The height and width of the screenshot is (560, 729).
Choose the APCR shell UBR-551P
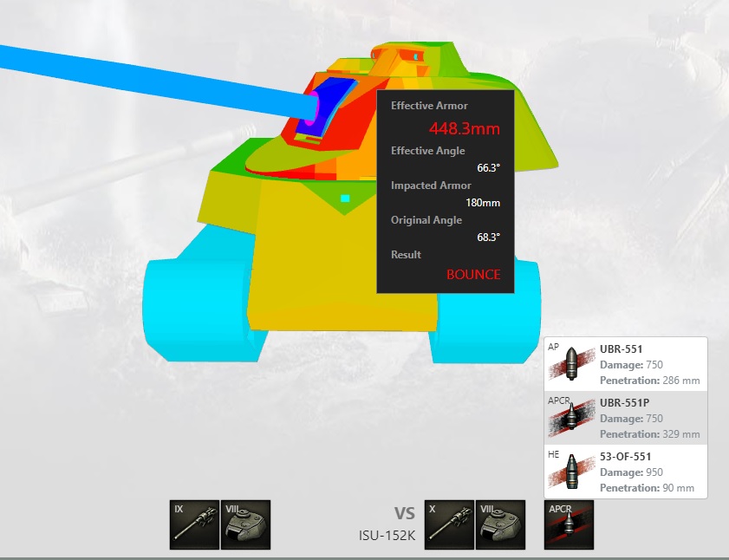(626, 418)
